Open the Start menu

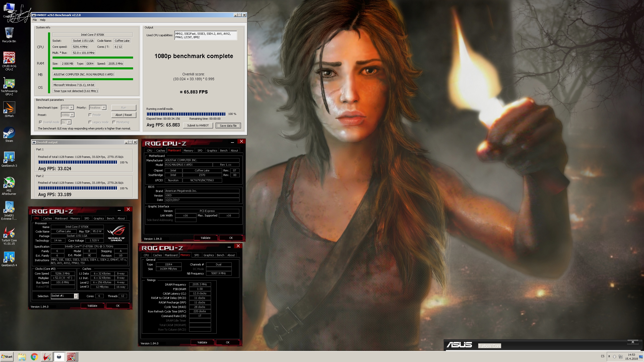[x=7, y=356]
